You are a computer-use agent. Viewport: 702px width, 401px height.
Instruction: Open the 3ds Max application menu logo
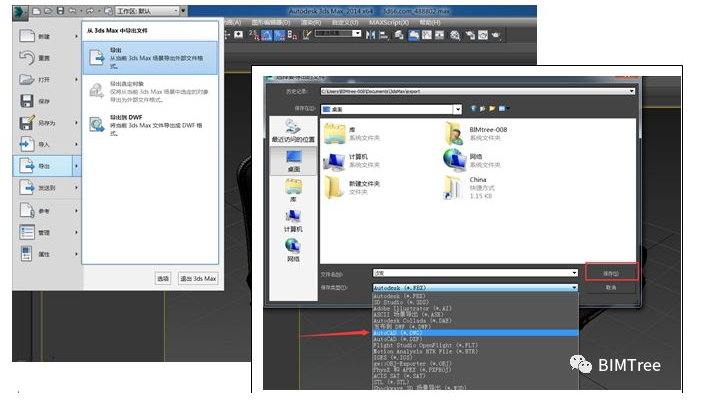pos(20,11)
